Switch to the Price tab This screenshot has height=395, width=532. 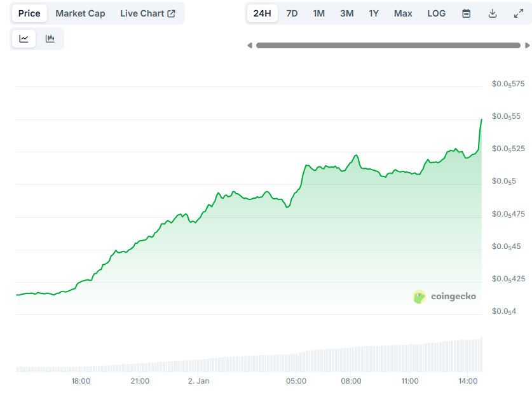click(29, 13)
